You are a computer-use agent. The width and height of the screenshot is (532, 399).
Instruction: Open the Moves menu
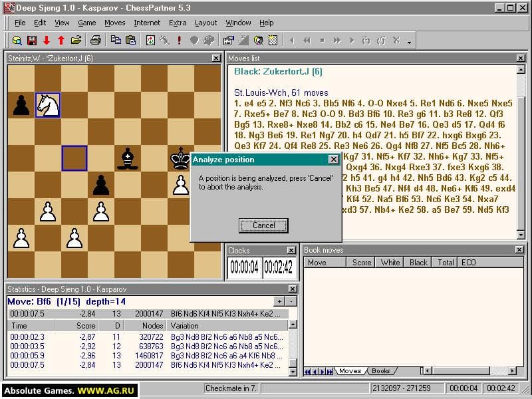click(114, 23)
